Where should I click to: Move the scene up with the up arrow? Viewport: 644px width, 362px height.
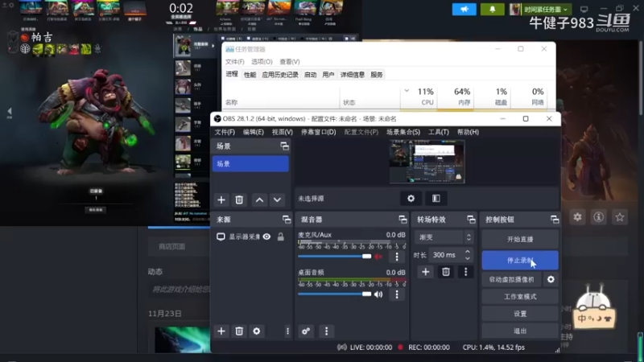(x=259, y=200)
